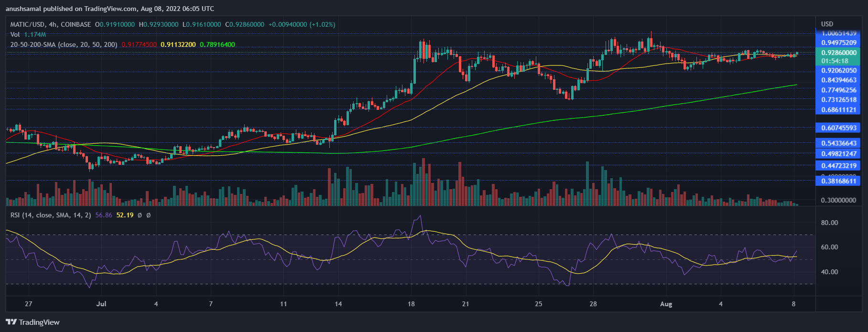Click the 40.00 RSI axis label
Screen dimensions: 868x332
[829, 272]
